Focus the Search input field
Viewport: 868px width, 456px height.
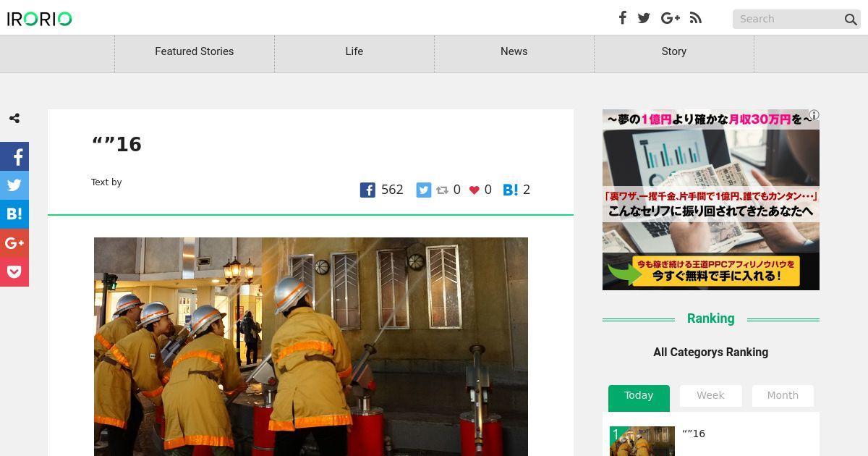787,20
